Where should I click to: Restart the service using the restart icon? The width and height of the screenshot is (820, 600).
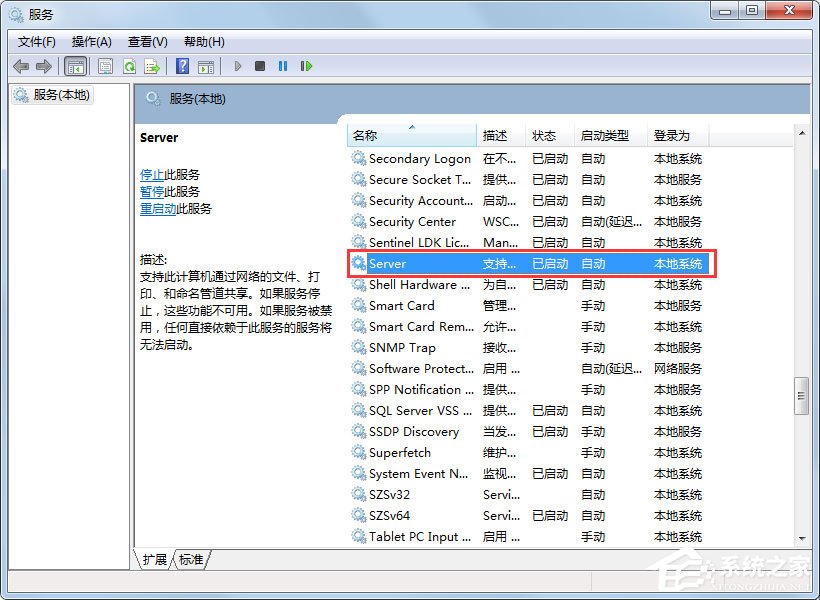click(x=307, y=66)
